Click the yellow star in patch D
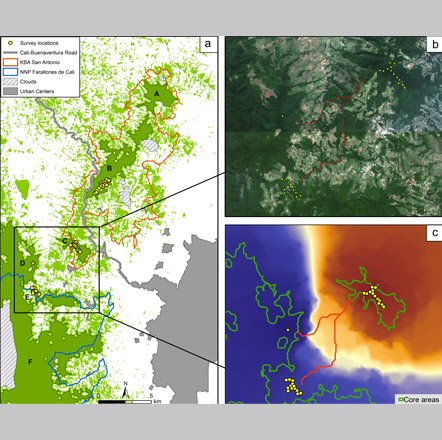 33,263
